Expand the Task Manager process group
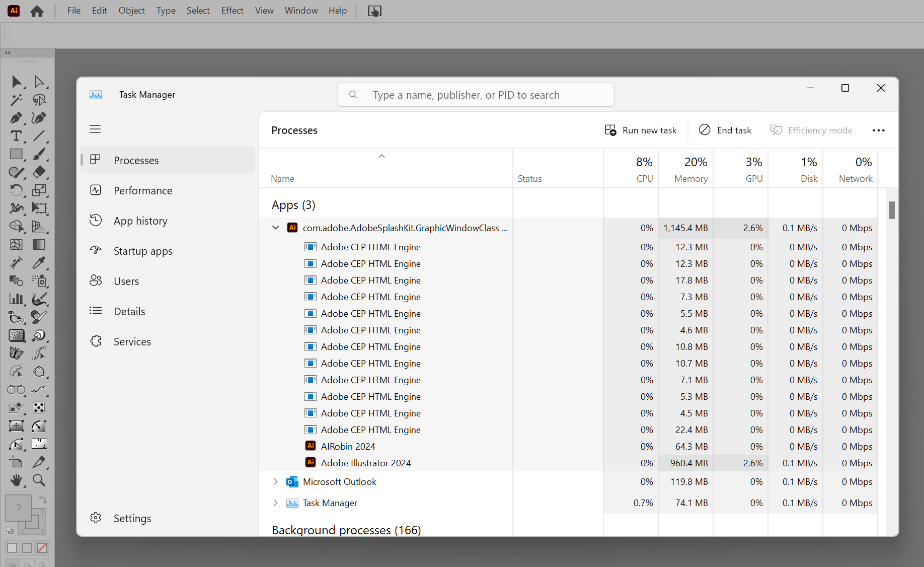924x567 pixels. 275,503
